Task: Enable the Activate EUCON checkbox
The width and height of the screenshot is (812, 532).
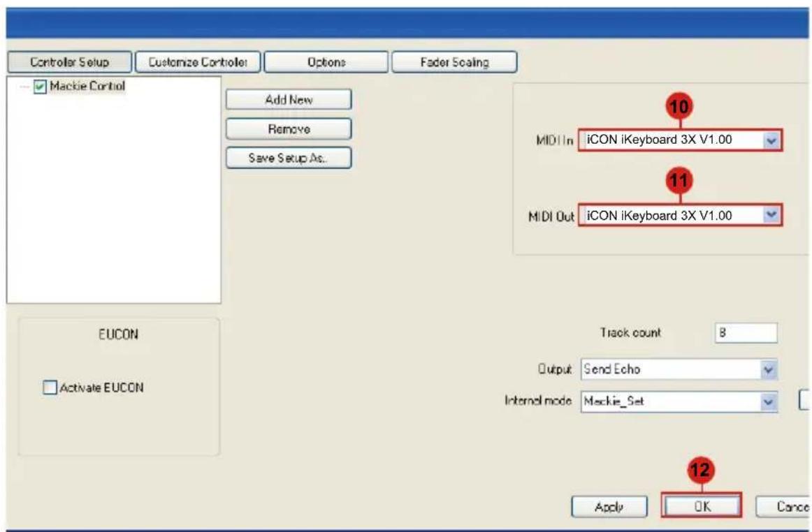Action: click(50, 387)
